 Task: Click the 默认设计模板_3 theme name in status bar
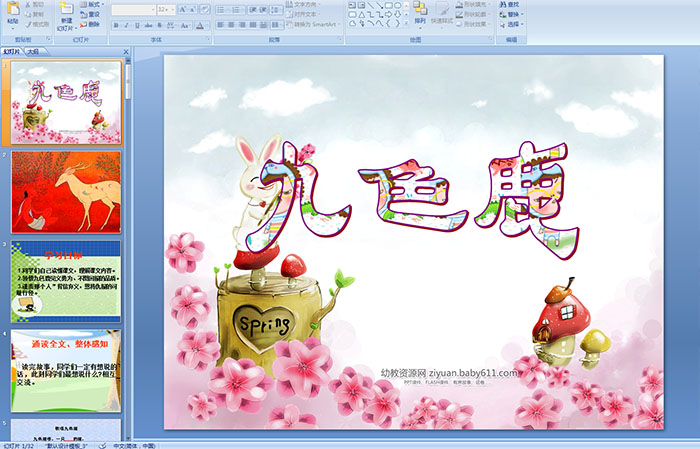[67, 446]
